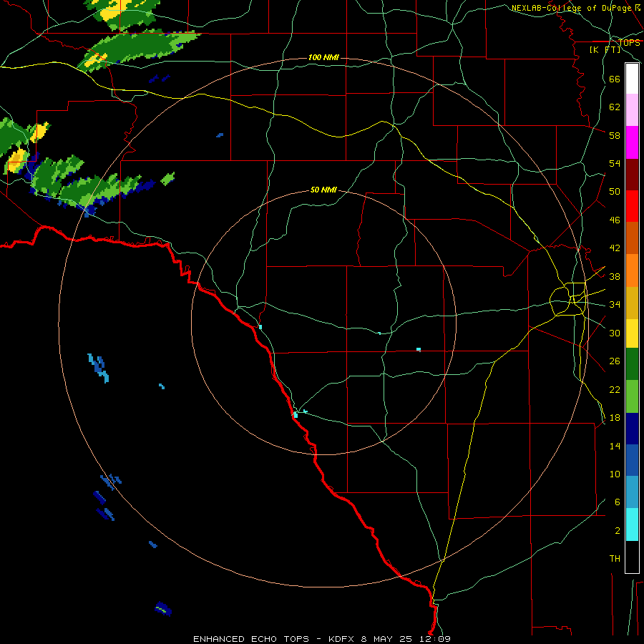Viewport: 644px width, 644px height.
Task: Click the legend value '42'
Action: 615,248
